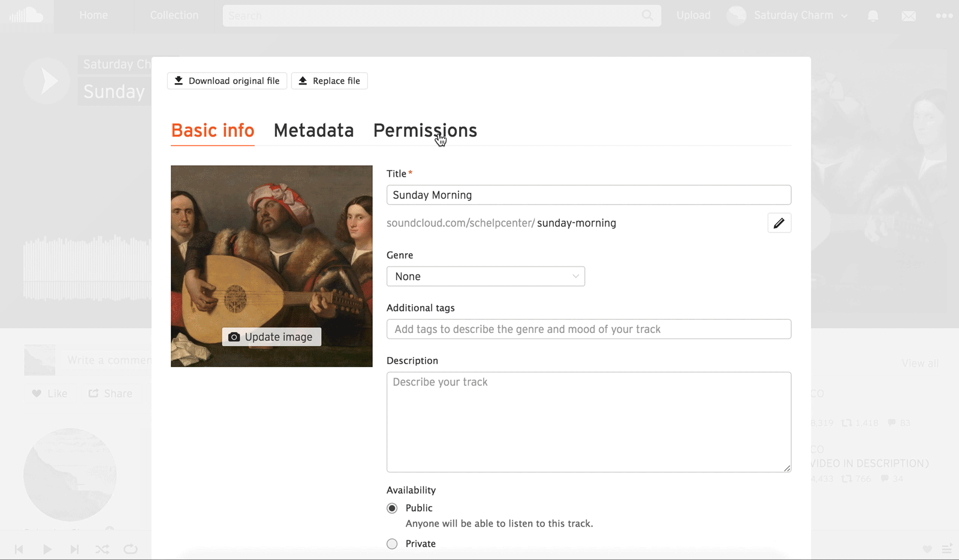Select the Public availability option
The height and width of the screenshot is (560, 959).
pos(392,508)
